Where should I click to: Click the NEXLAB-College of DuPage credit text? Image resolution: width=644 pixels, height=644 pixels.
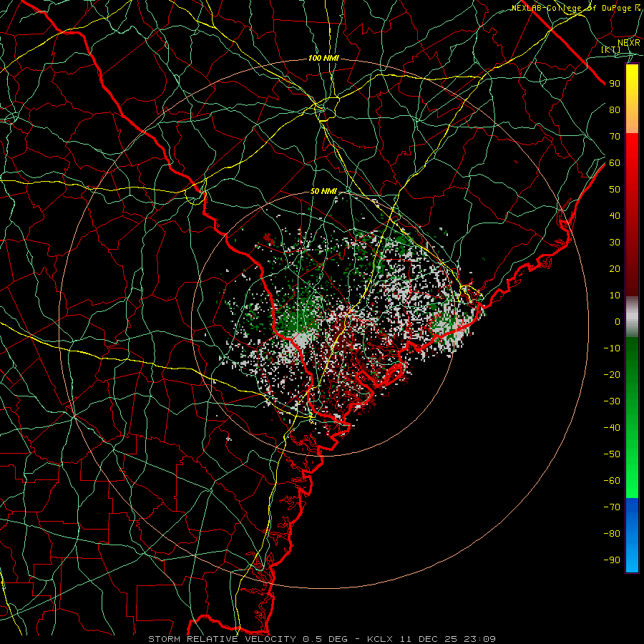pyautogui.click(x=576, y=8)
